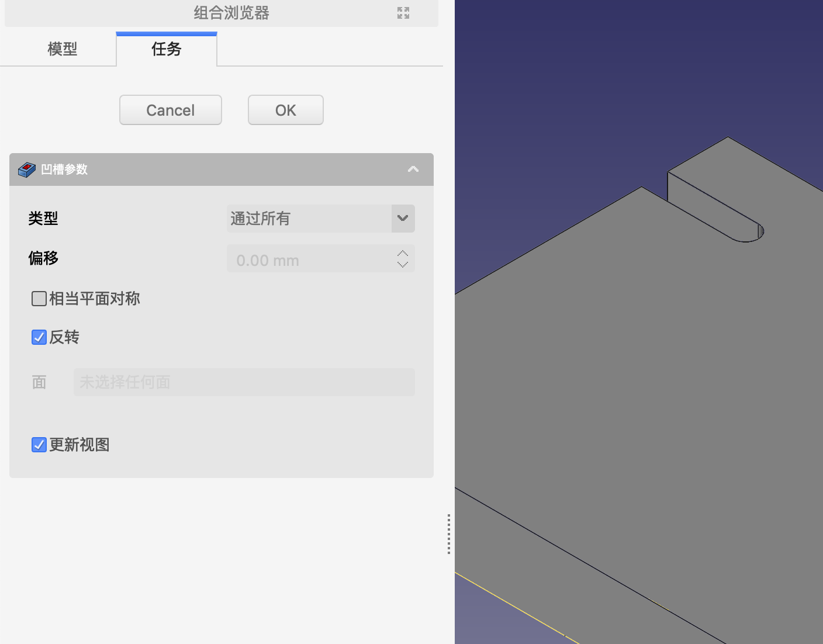This screenshot has width=823, height=644.
Task: Click the dotted panel splitter handle
Action: tap(448, 534)
